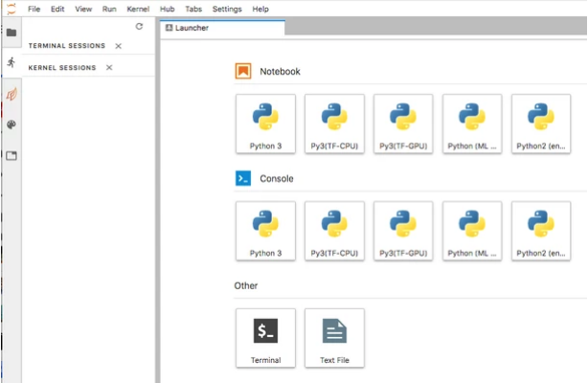The width and height of the screenshot is (588, 383).
Task: Open the File menu
Action: tap(34, 9)
